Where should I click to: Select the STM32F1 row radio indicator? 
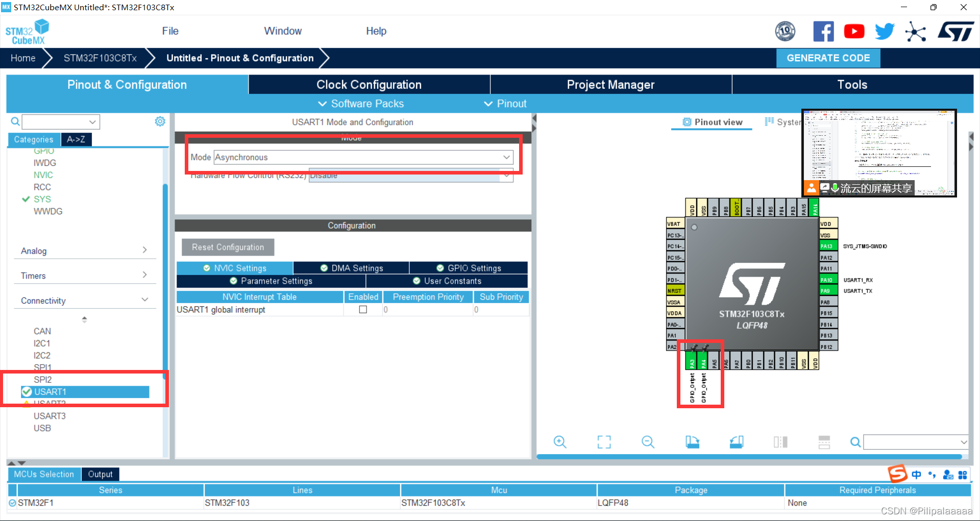click(x=12, y=503)
